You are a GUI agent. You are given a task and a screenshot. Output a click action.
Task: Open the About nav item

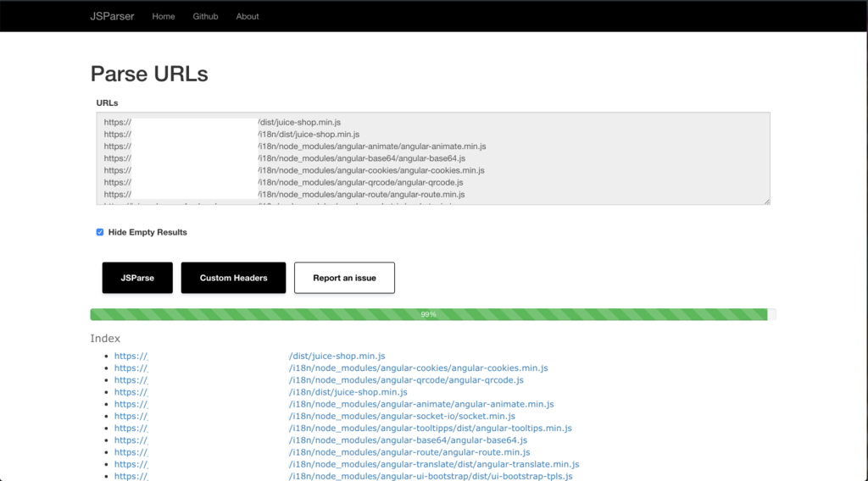248,17
